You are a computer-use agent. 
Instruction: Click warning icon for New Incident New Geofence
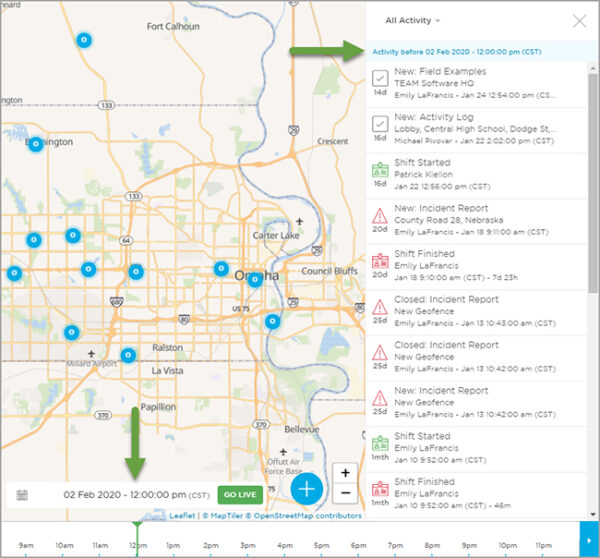(380, 398)
